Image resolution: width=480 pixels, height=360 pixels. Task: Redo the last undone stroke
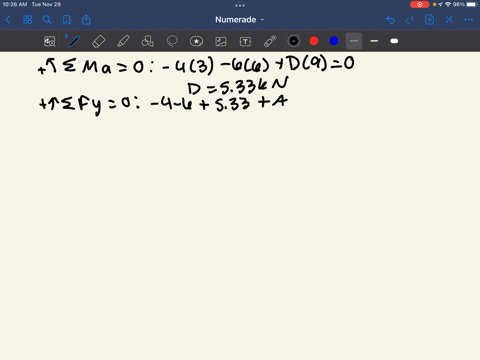pyautogui.click(x=410, y=20)
